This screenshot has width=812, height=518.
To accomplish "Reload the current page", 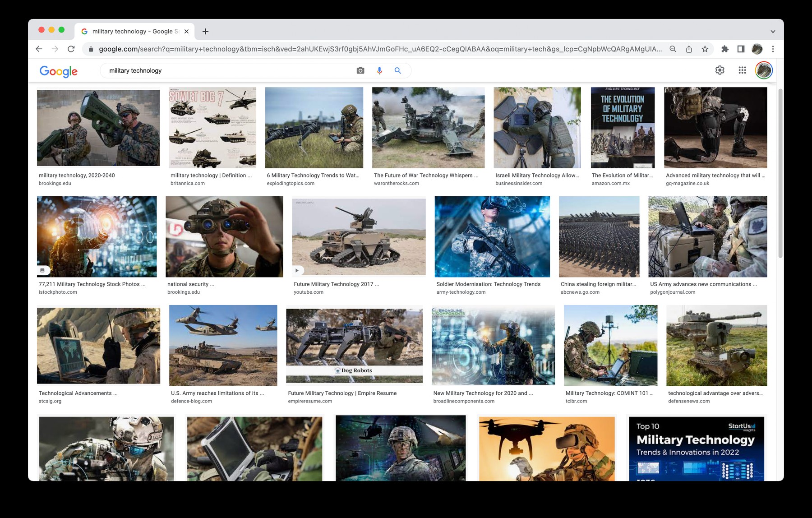I will pyautogui.click(x=71, y=49).
